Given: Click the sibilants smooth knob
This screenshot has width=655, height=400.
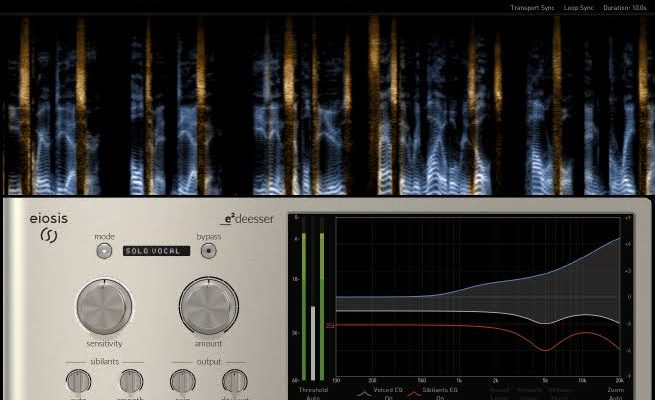Looking at the screenshot, I should [x=131, y=381].
